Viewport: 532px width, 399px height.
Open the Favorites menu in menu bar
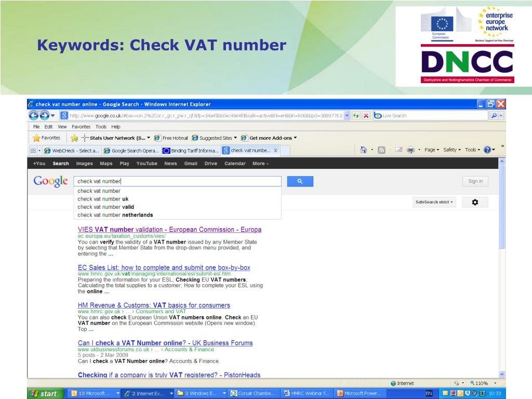(81, 127)
